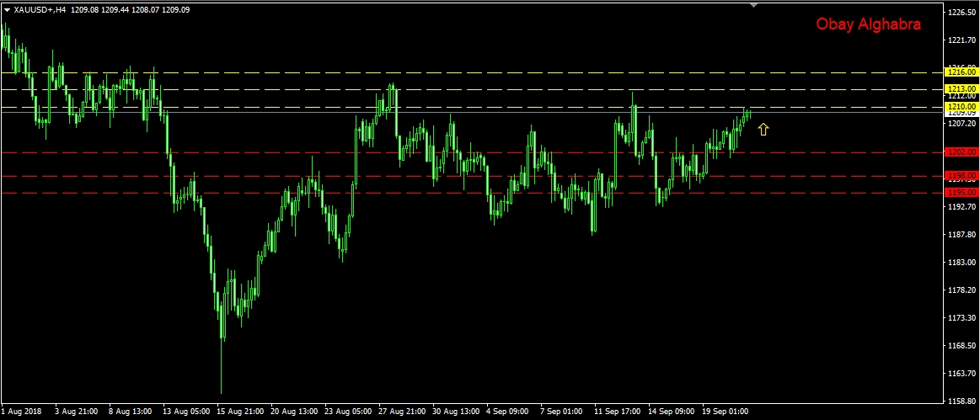Click the 14 Sep 09:00 time label
This screenshot has height=420, width=980.
pyautogui.click(x=672, y=412)
